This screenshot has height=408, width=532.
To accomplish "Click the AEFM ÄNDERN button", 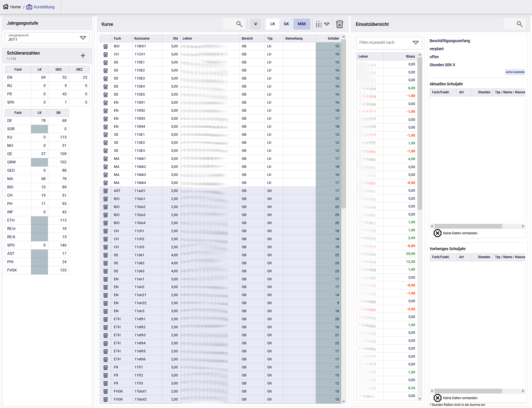I will pos(515,72).
